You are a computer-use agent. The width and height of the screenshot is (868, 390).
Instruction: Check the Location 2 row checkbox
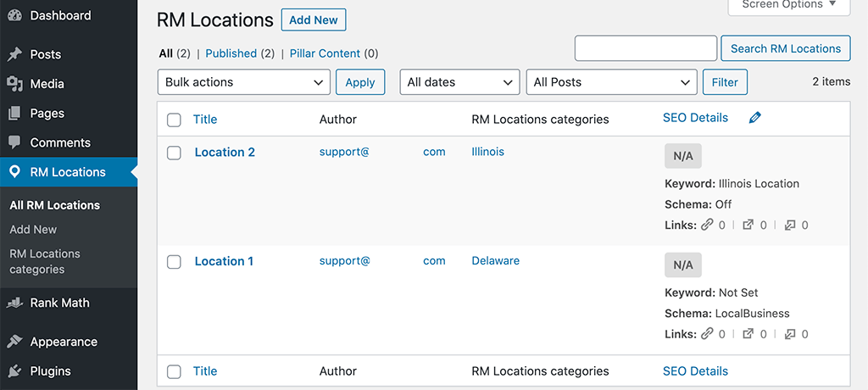174,153
